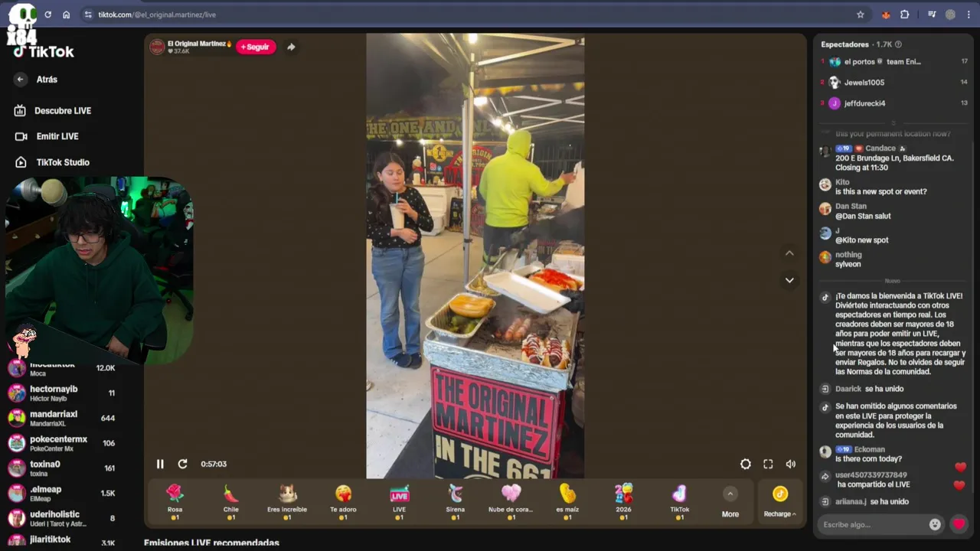Open Recharge coins menu

[x=780, y=503]
